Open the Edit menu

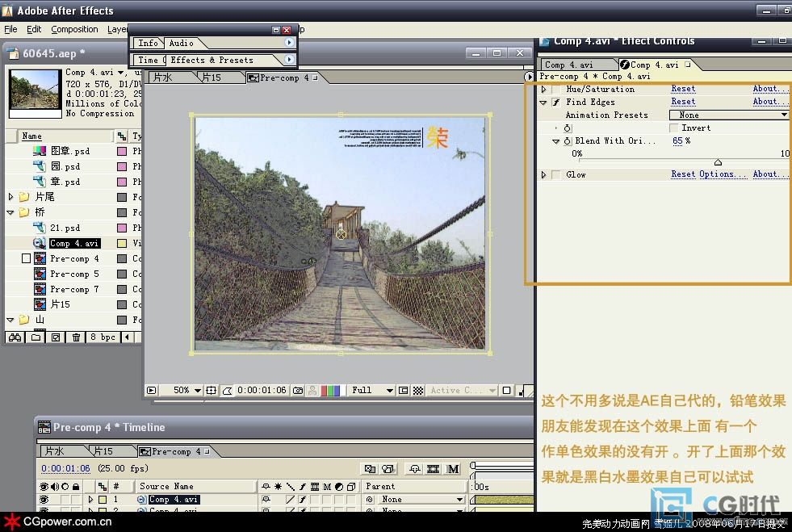(x=34, y=29)
